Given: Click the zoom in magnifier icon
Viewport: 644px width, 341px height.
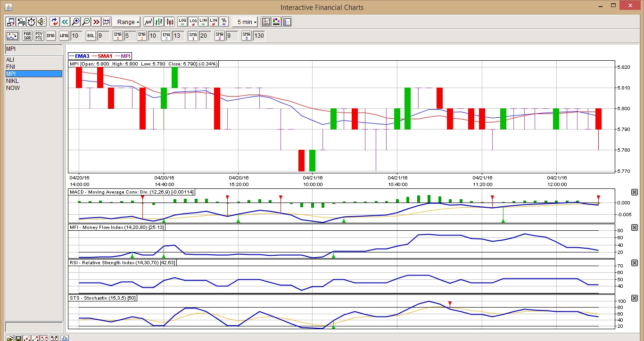Looking at the screenshot, I should pyautogui.click(x=75, y=22).
